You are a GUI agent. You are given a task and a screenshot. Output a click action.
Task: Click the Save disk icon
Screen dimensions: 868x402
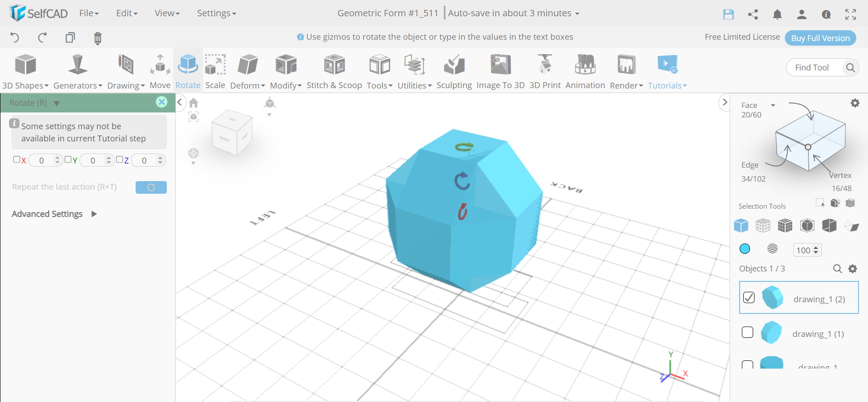pos(728,14)
